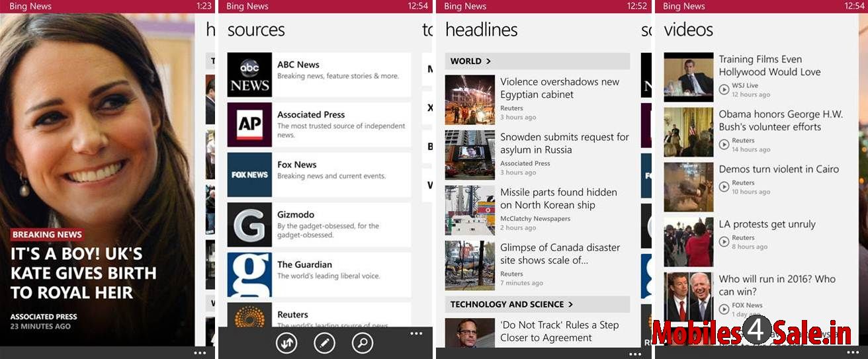Play the LA protests video icon
This screenshot has width=868, height=359.
(724, 241)
